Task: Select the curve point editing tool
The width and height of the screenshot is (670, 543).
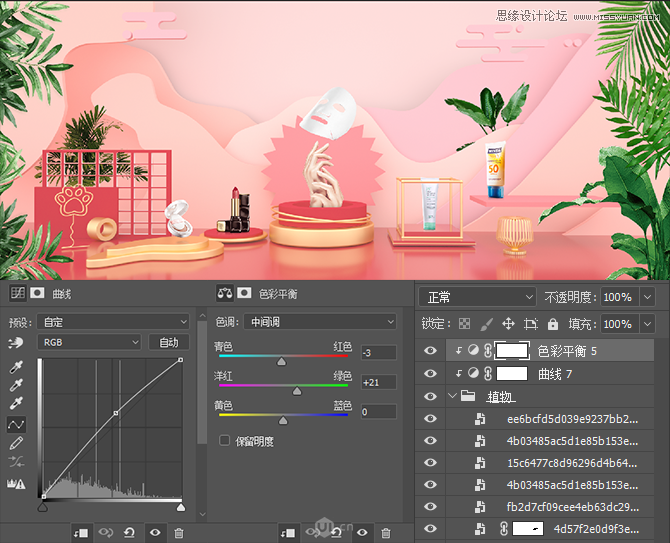Action: click(16, 424)
